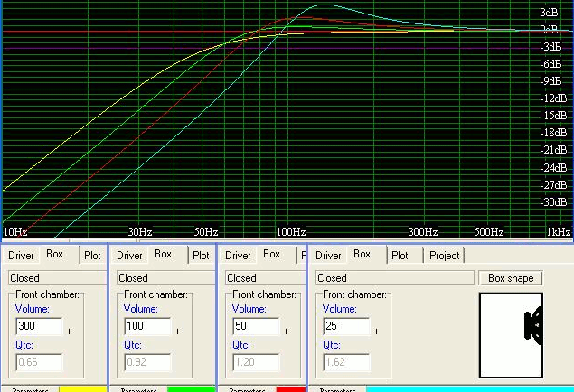
Task: Open Closed box type field above Volume 100
Action: point(165,278)
